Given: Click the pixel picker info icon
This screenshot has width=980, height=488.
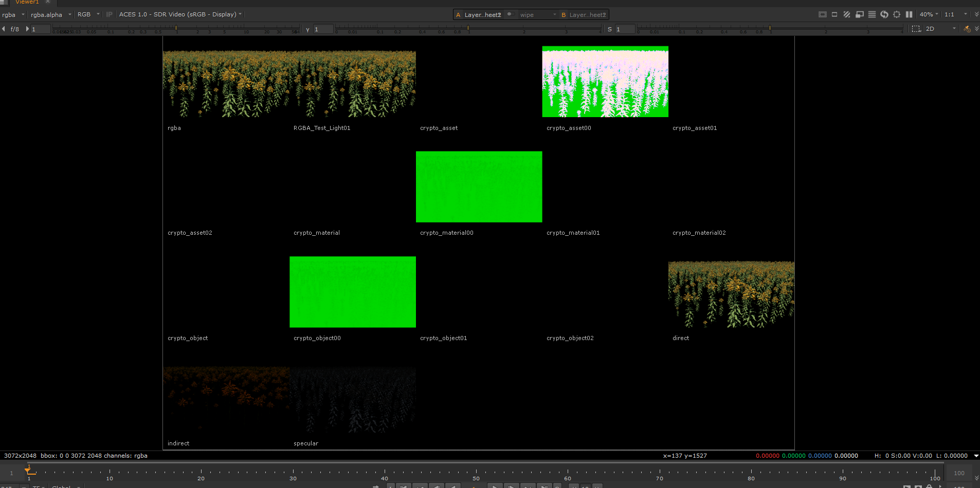Looking at the screenshot, I should 967,29.
